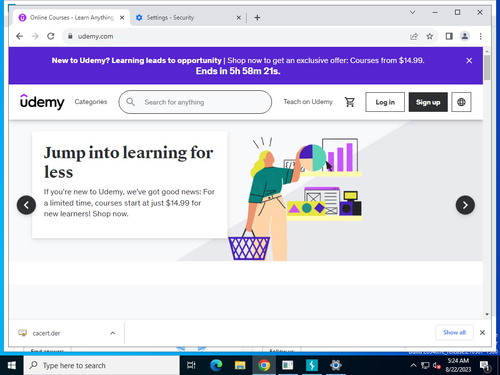500x375 pixels.
Task: Close the Settings - Security tab
Action: click(x=239, y=18)
